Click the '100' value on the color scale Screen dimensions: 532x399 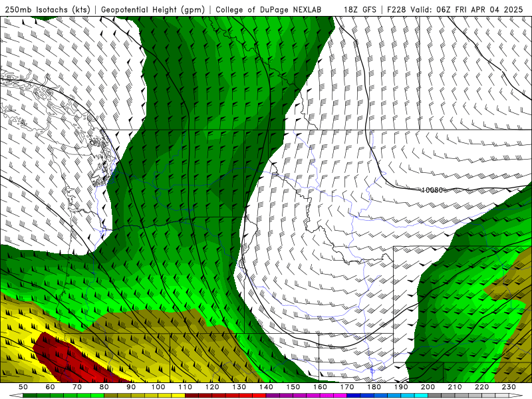pyautogui.click(x=158, y=387)
